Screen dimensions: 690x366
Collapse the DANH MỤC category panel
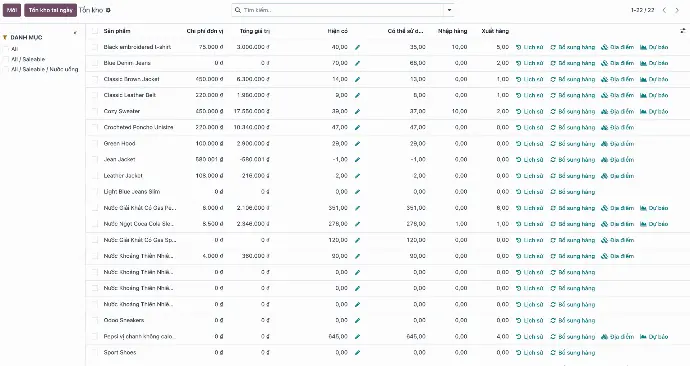pos(75,33)
